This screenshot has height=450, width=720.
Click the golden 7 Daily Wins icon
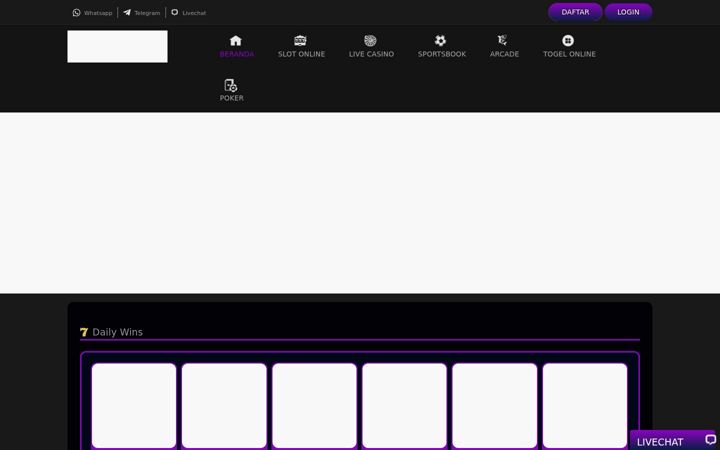tap(84, 332)
